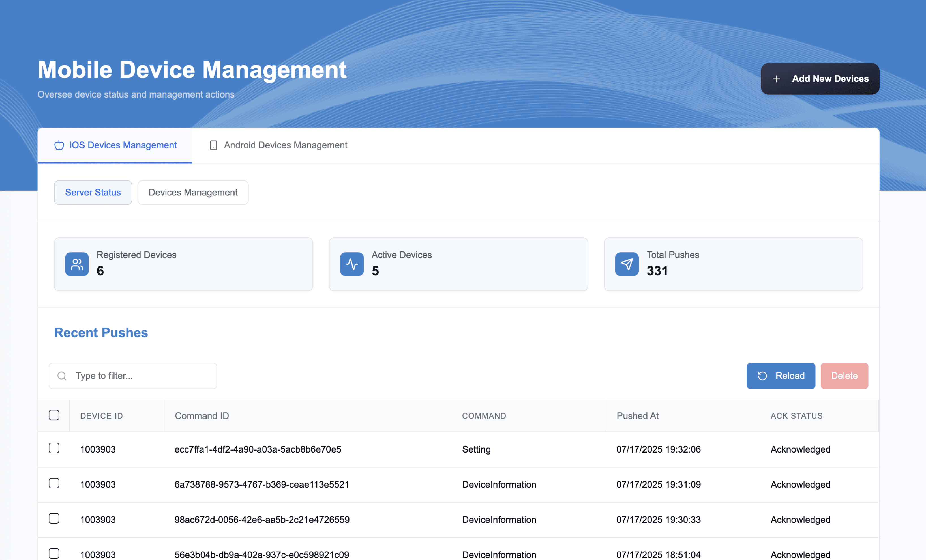Switch to Android Devices Management tab
This screenshot has width=926, height=560.
pyautogui.click(x=278, y=145)
